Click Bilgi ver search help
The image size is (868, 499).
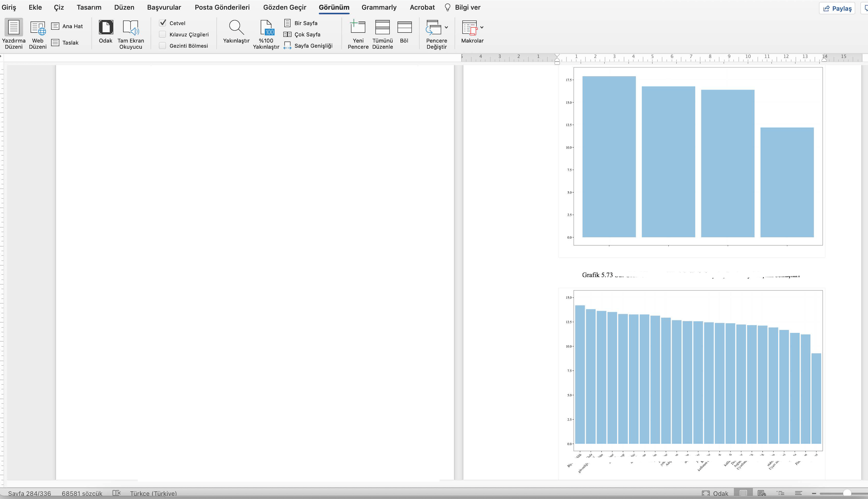pyautogui.click(x=462, y=7)
